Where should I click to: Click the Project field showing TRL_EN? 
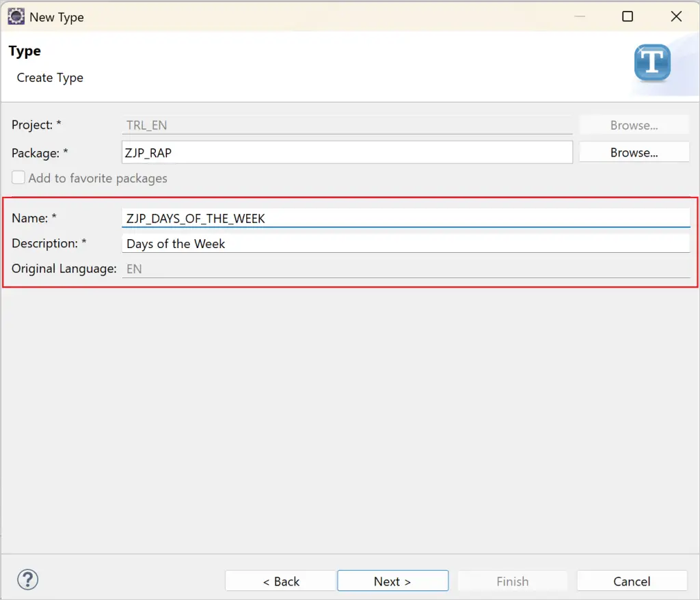tap(347, 125)
